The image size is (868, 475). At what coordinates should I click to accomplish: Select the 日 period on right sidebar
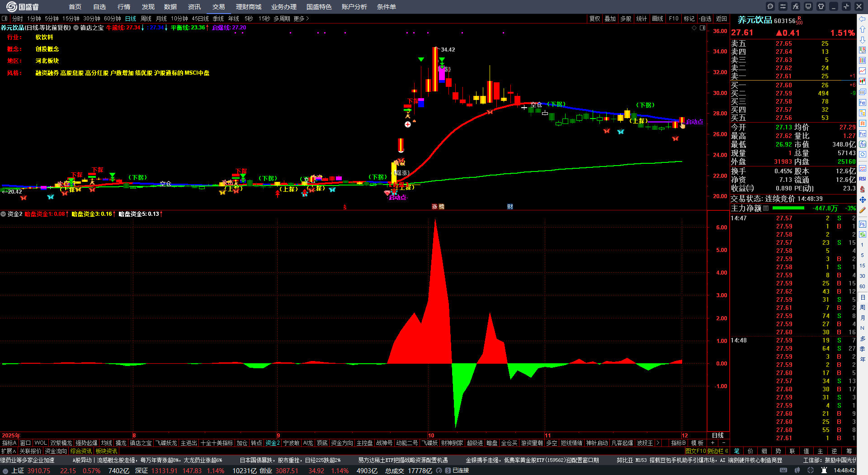pyautogui.click(x=863, y=297)
